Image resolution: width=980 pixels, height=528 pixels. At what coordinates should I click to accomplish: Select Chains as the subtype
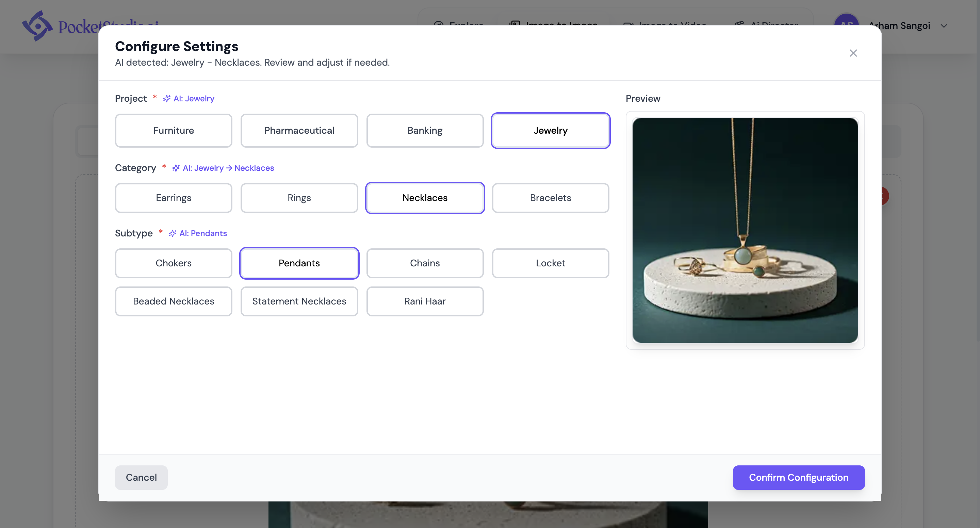[425, 263]
